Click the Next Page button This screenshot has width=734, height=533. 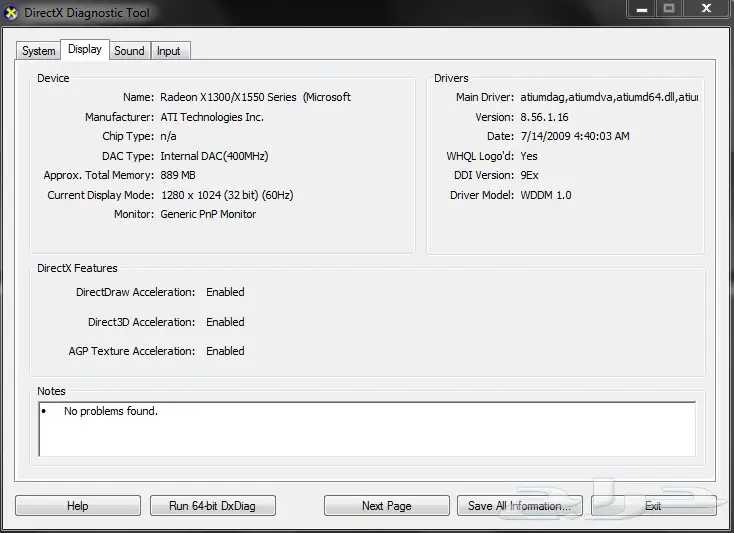(x=387, y=506)
